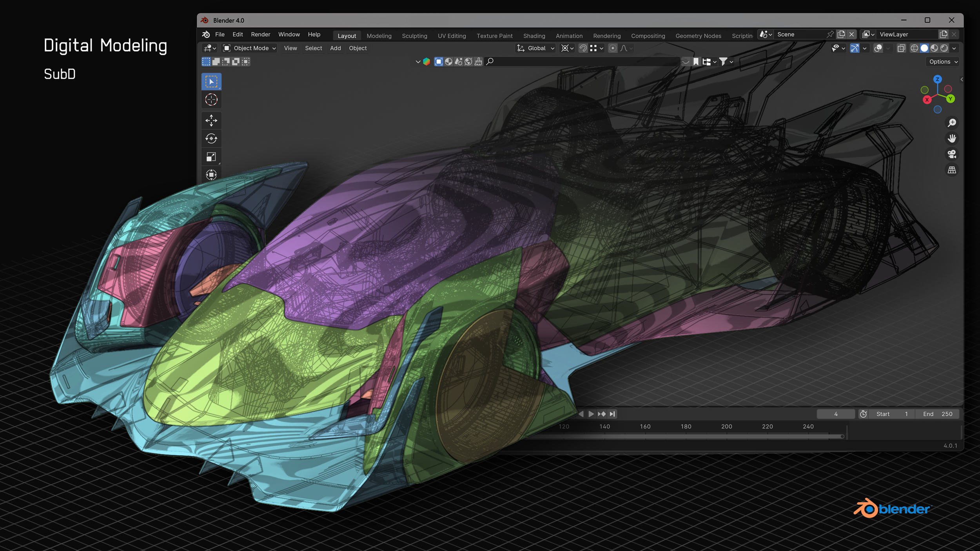The image size is (980, 551).
Task: Open the Edit menu
Action: coord(238,34)
